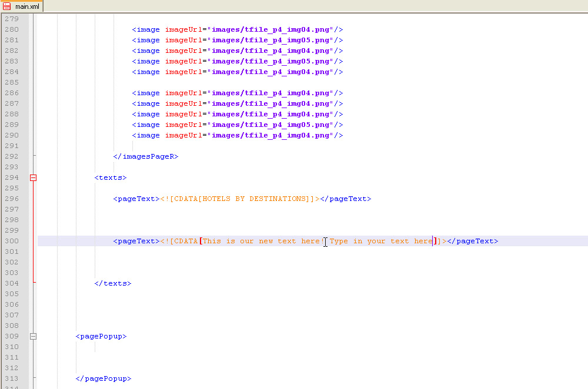Click the opening <texts> tag
588x389 pixels.
pos(111,177)
